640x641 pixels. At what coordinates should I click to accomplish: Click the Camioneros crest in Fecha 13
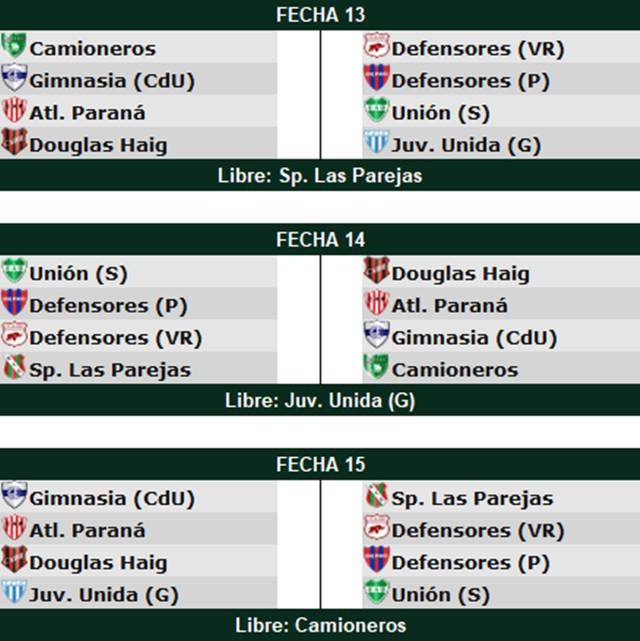tap(14, 47)
